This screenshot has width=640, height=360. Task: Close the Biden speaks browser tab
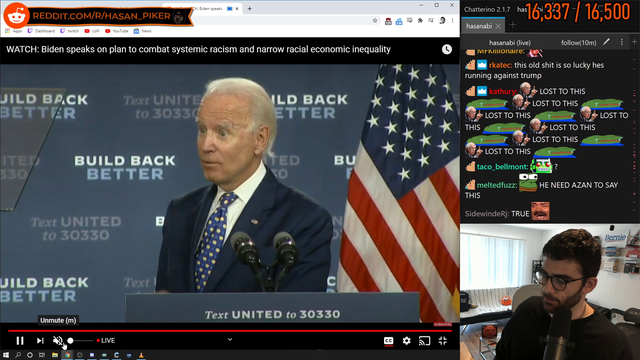(237, 9)
